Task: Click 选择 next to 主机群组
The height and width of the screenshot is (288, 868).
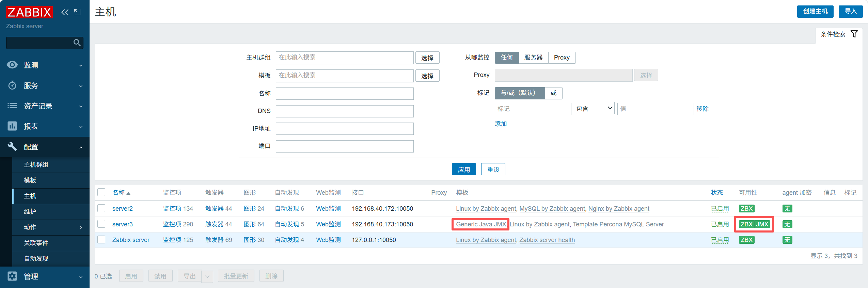Action: point(427,58)
